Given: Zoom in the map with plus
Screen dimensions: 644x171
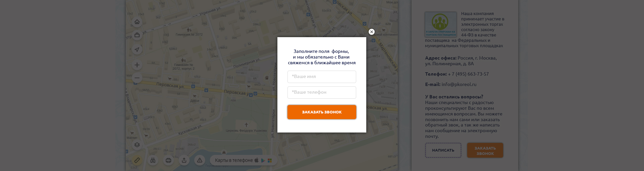Looking at the screenshot, I should (137, 65).
